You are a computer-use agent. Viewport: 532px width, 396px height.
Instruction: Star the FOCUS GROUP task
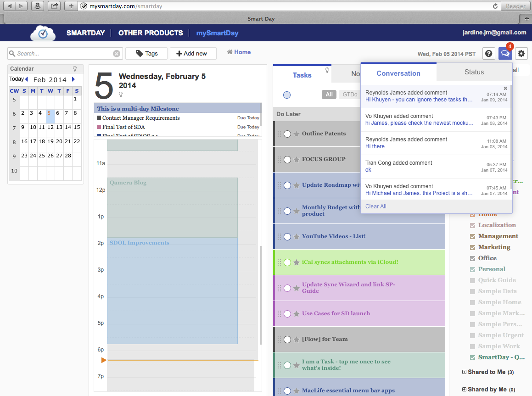[296, 160]
